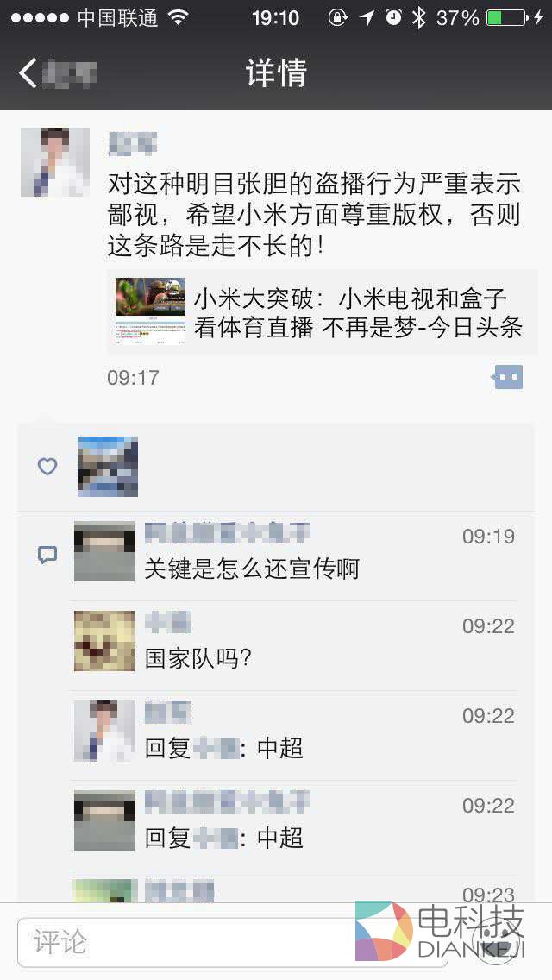Viewport: 552px width, 980px height.
Task: Tap the Wi-Fi signal icon
Action: point(178,17)
